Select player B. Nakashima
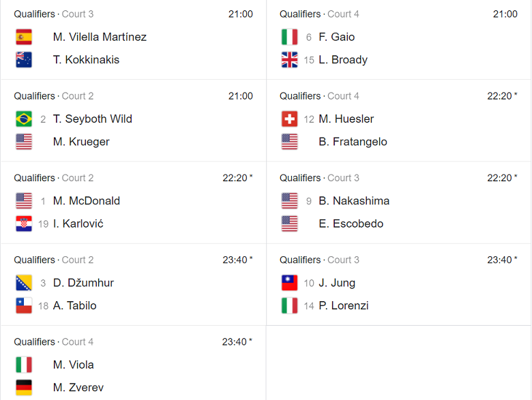Screen dimensions: 532x400 [x=354, y=200]
